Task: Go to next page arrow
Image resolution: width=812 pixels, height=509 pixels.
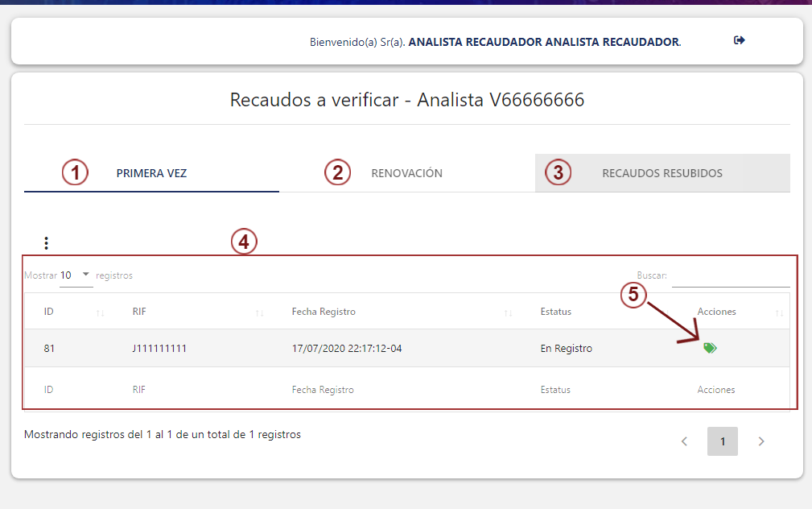Action: [x=761, y=441]
